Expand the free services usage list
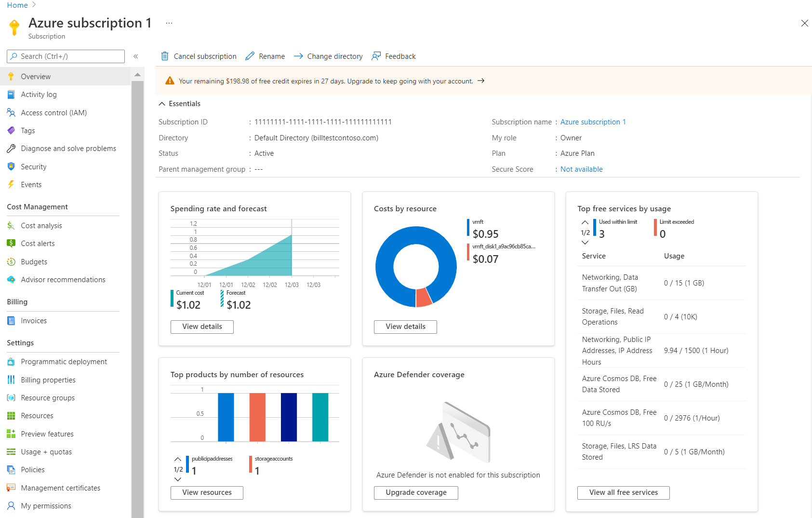812x518 pixels. [x=585, y=243]
